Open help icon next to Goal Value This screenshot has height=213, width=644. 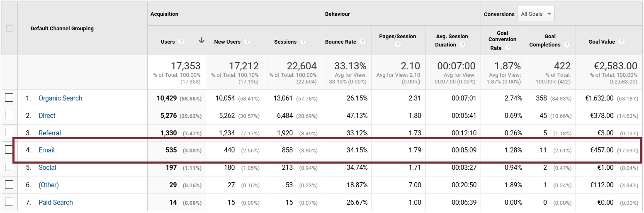click(622, 42)
